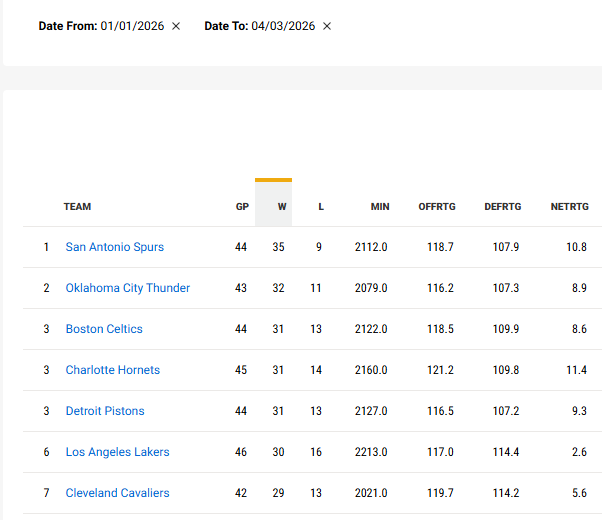Sort by L column header
Viewport: 602px width, 520px height.
(x=321, y=207)
